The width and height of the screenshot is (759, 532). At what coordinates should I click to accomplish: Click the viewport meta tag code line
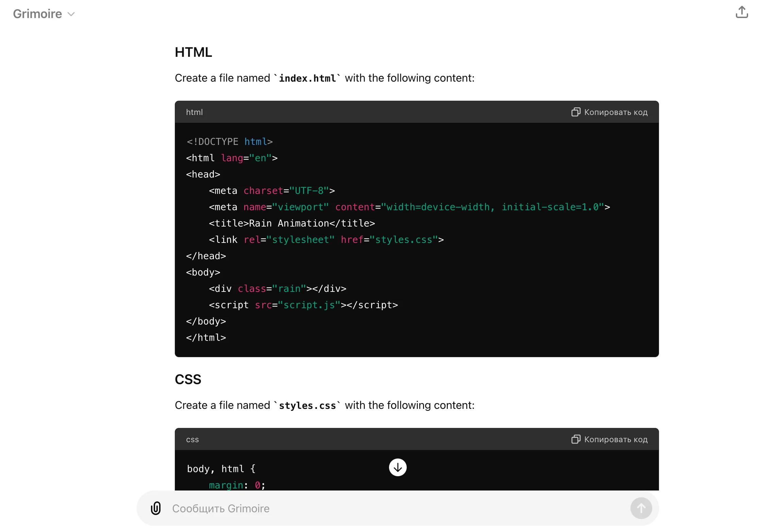point(409,207)
